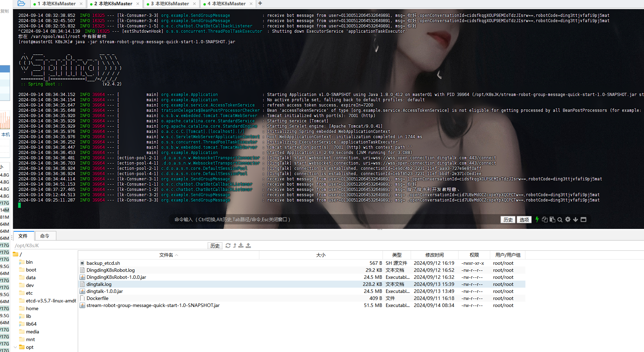Click the upload file icon

pos(248,245)
